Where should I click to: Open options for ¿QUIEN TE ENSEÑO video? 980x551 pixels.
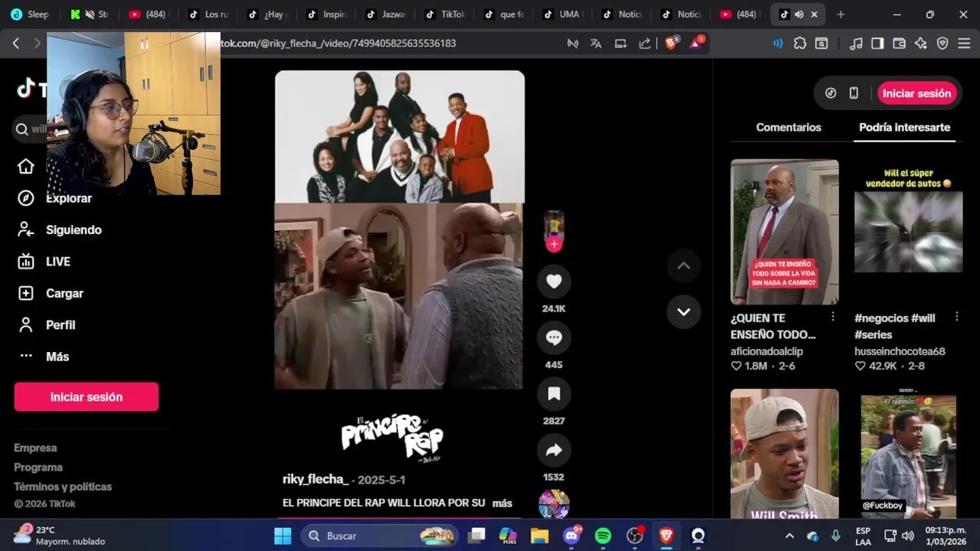pos(833,317)
